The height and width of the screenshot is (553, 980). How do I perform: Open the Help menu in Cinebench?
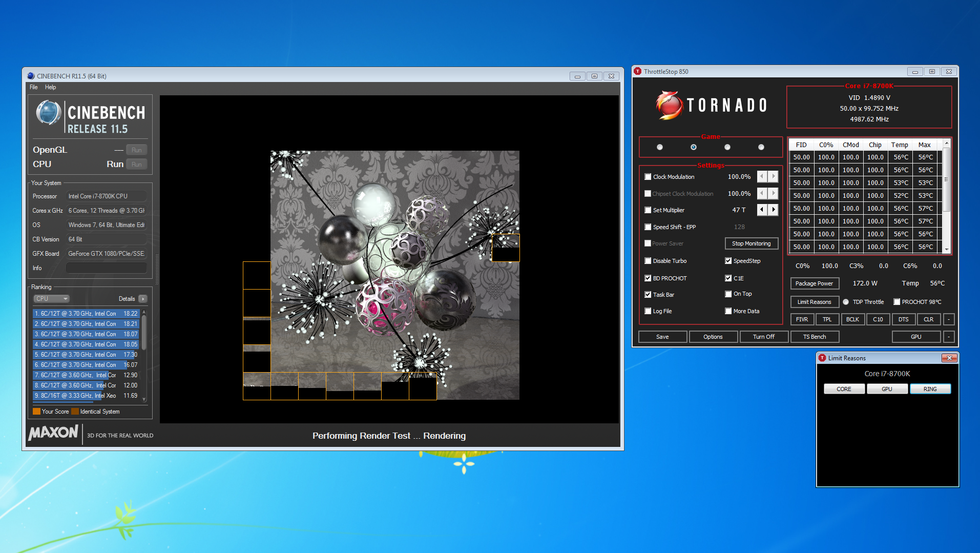point(50,87)
